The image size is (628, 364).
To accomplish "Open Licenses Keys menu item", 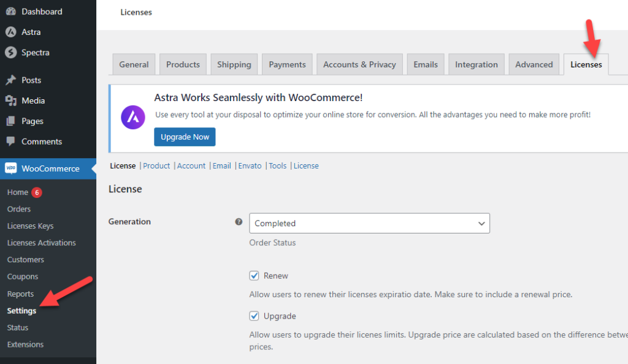I will [31, 226].
